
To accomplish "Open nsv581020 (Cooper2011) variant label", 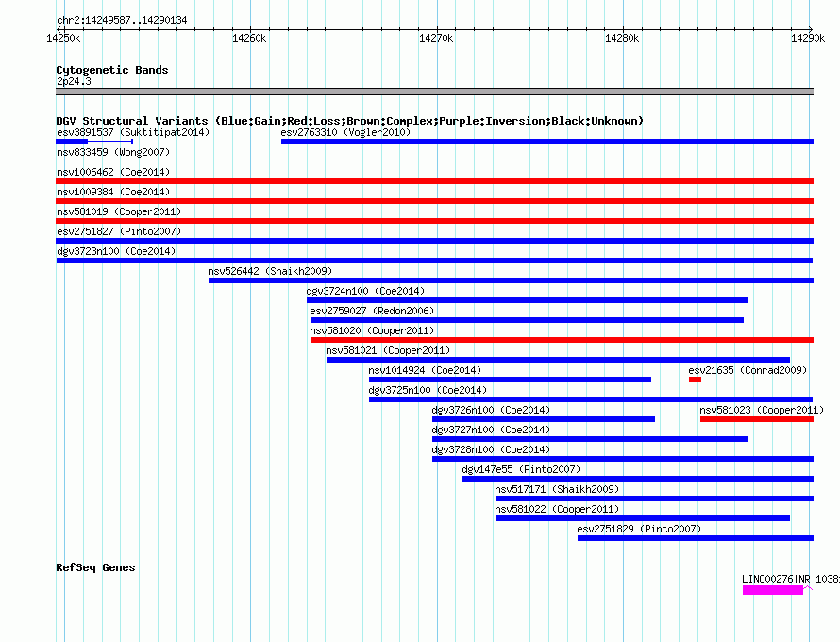I will [x=372, y=330].
